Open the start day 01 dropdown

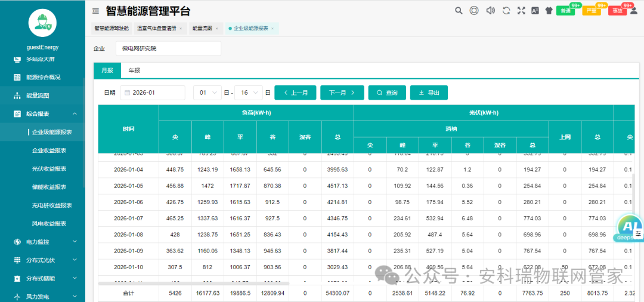click(208, 93)
